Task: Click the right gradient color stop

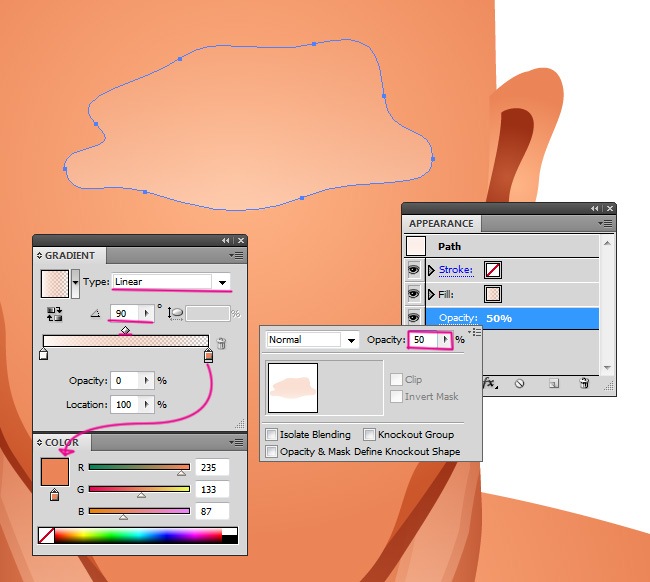Action: (208, 355)
